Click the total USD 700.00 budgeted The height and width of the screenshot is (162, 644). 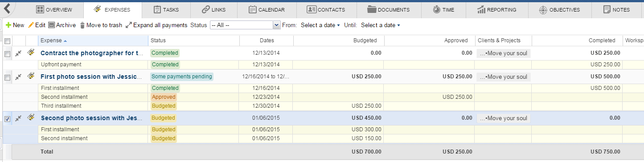tap(366, 152)
